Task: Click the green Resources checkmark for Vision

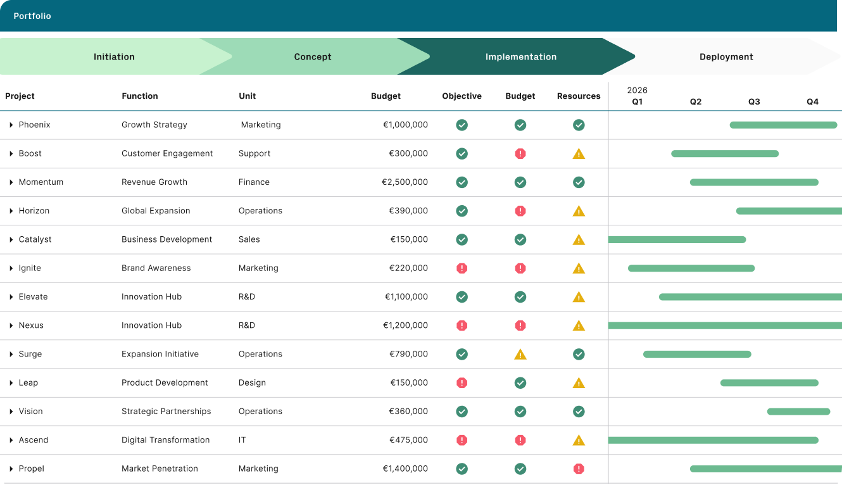Action: 579,412
